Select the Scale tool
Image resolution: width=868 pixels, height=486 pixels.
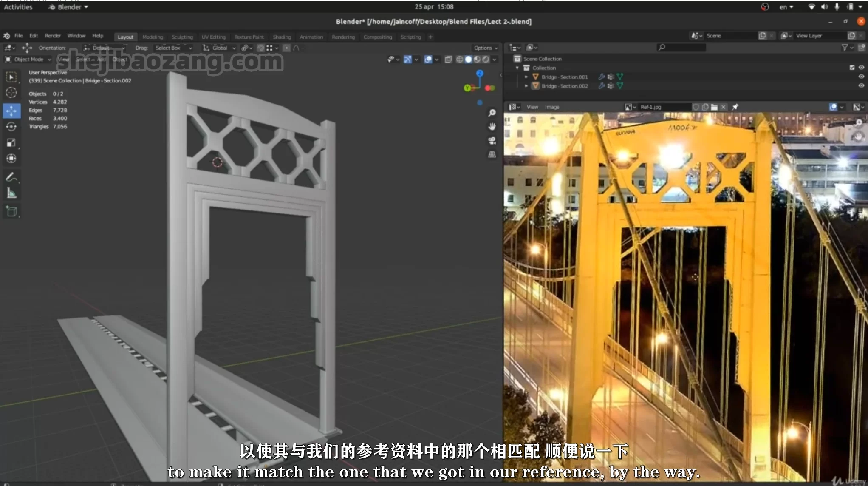click(x=11, y=142)
